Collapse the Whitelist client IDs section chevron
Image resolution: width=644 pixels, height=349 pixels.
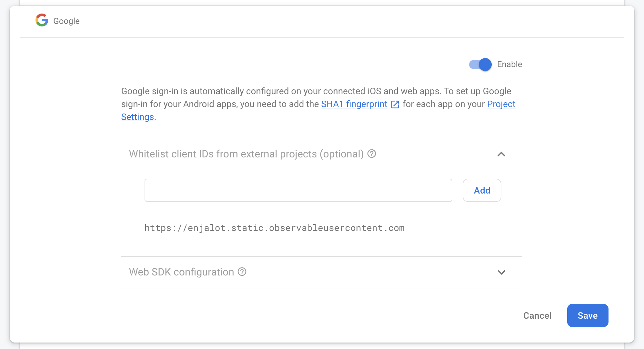[x=501, y=154]
